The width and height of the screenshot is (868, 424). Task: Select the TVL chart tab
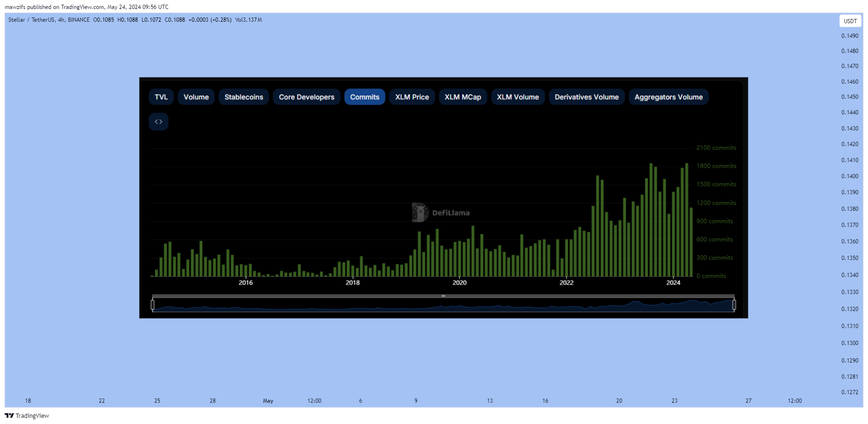(x=161, y=97)
